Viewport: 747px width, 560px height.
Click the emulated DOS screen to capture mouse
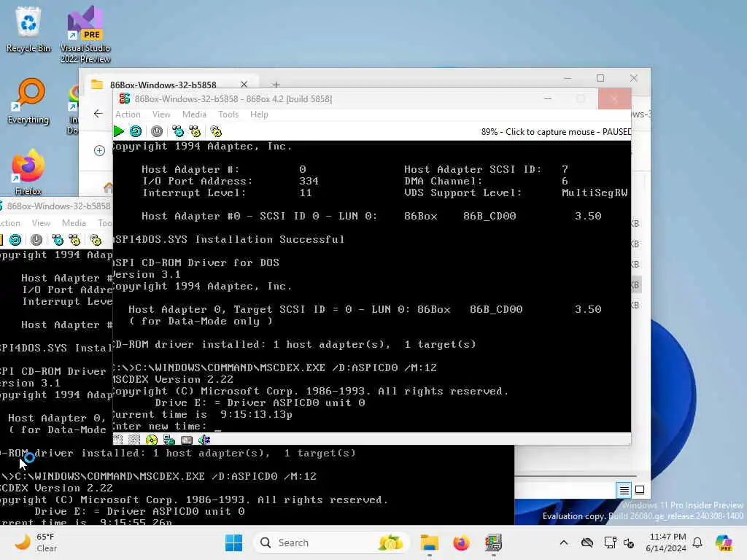click(x=371, y=286)
